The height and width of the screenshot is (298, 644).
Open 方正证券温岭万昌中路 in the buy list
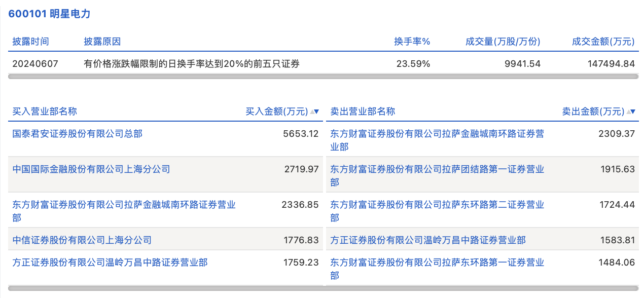tap(110, 263)
